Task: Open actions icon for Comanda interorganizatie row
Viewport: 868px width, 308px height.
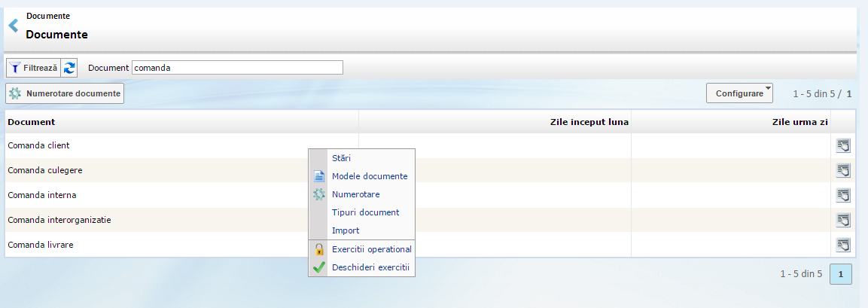Action: 843,220
